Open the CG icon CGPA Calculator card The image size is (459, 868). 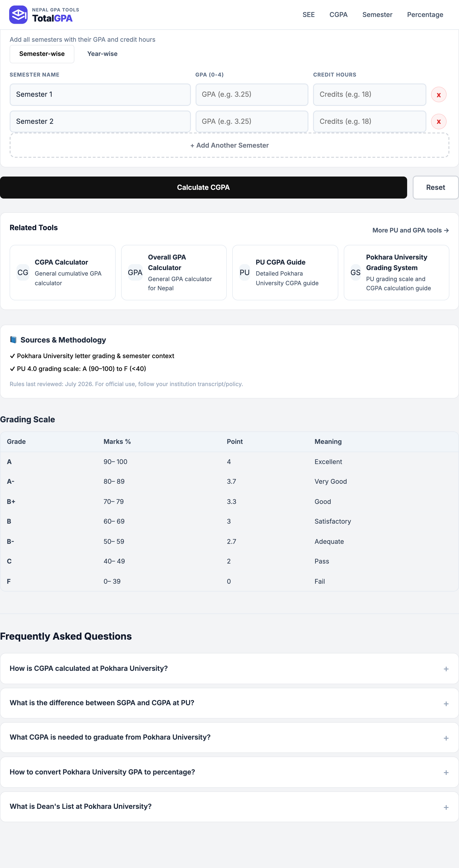click(63, 272)
